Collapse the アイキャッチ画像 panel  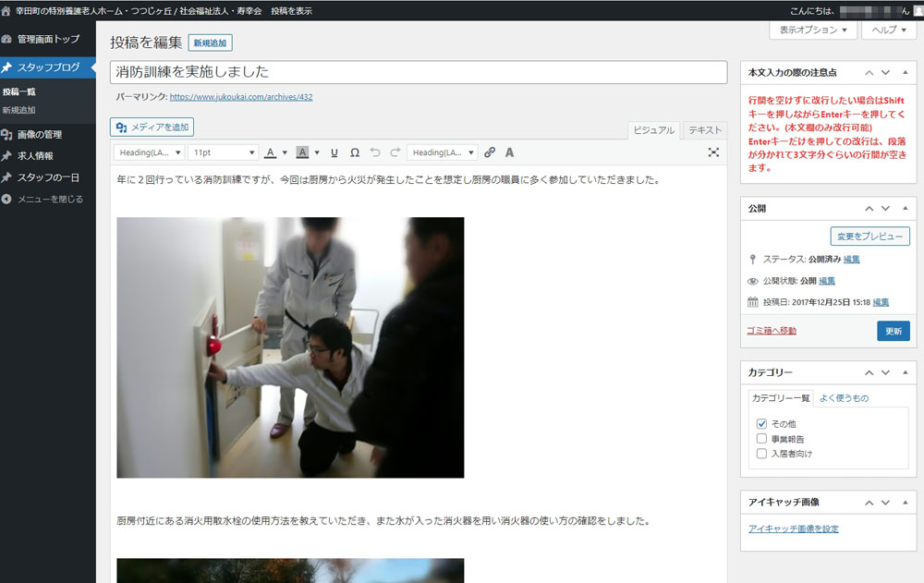coord(906,503)
